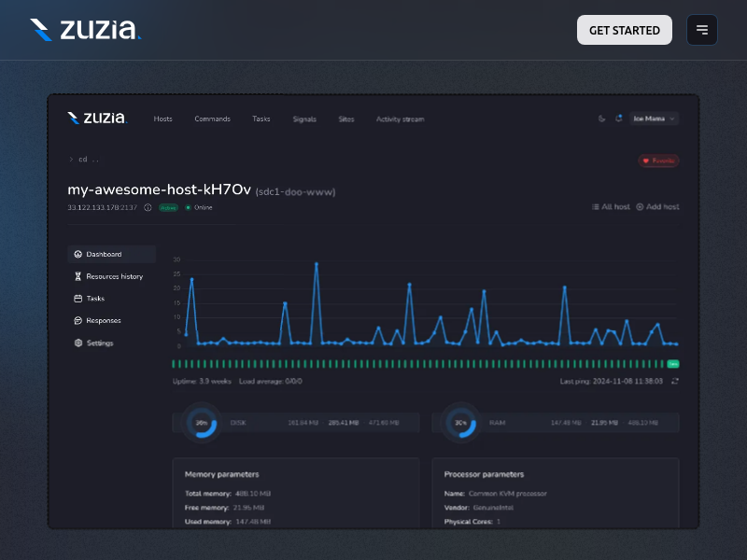Click the DISK usage donut gauge
This screenshot has width=747, height=560.
click(x=202, y=423)
